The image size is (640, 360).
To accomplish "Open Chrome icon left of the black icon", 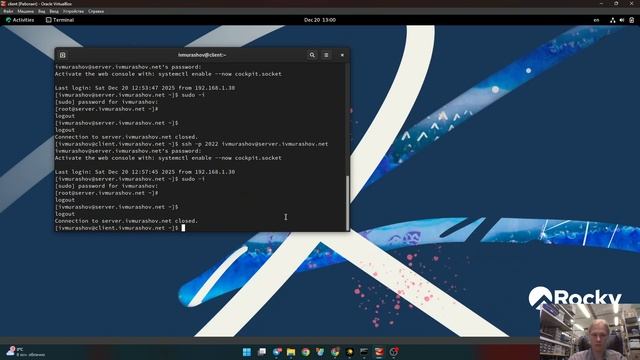I will pos(335,352).
